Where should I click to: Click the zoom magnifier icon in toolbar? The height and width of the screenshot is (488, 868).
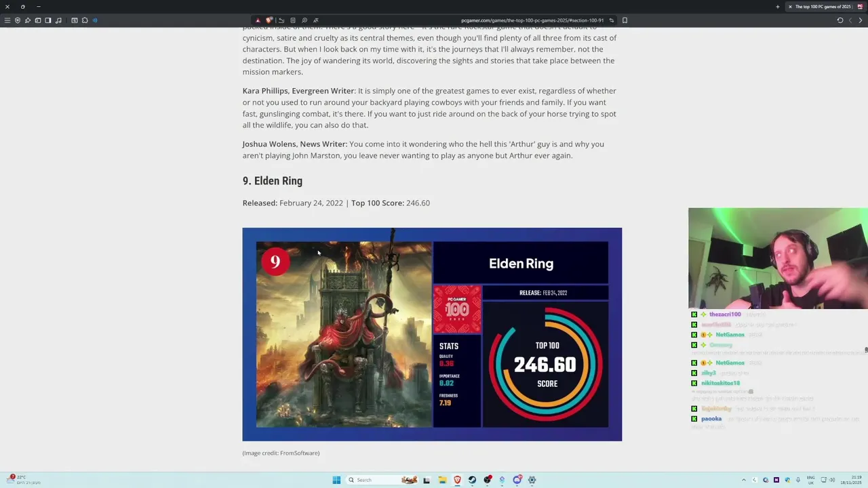[304, 20]
